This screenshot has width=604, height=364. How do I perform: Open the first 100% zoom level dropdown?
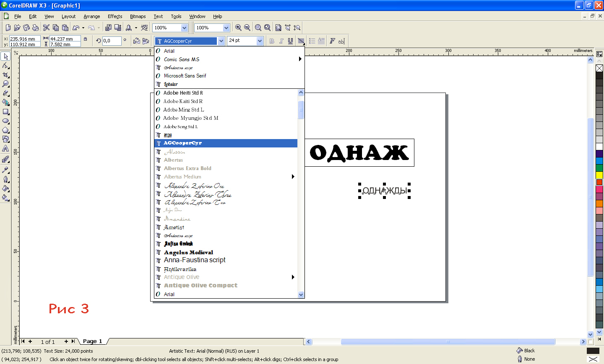[184, 28]
